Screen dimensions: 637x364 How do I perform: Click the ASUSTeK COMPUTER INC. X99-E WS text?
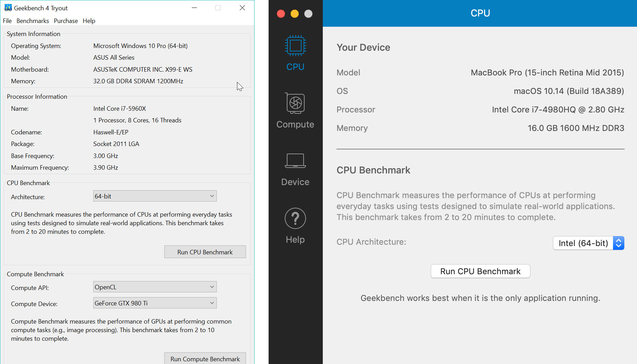pyautogui.click(x=143, y=70)
